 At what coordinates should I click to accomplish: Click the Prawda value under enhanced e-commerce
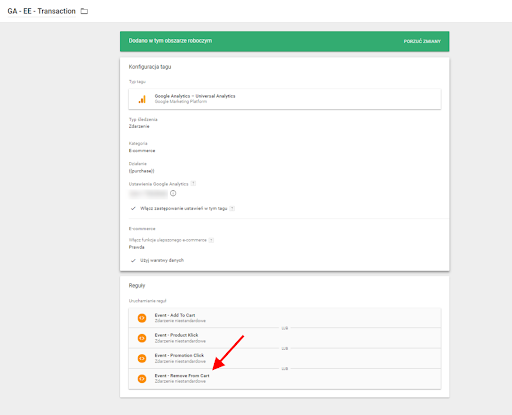tap(137, 247)
